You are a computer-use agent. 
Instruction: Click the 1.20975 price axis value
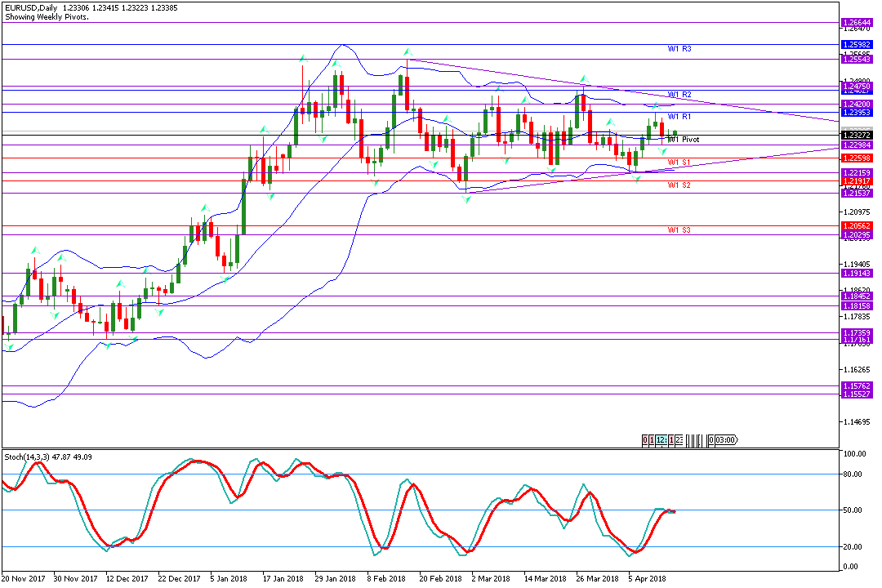coord(857,212)
